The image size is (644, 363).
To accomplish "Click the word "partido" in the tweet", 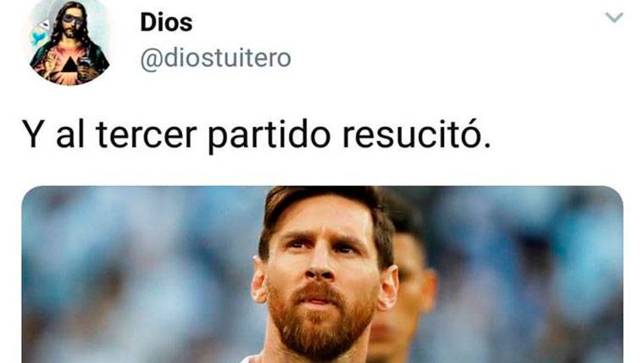I will click(269, 136).
